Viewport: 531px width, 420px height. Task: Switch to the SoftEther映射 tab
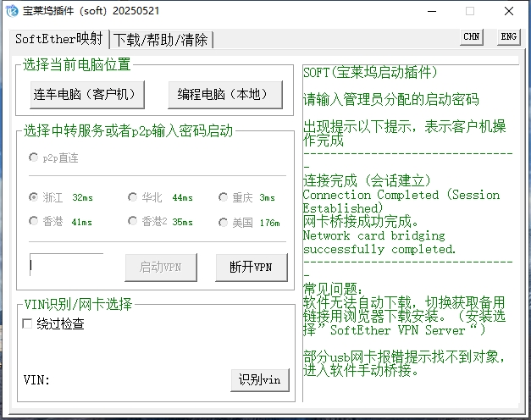pos(59,40)
